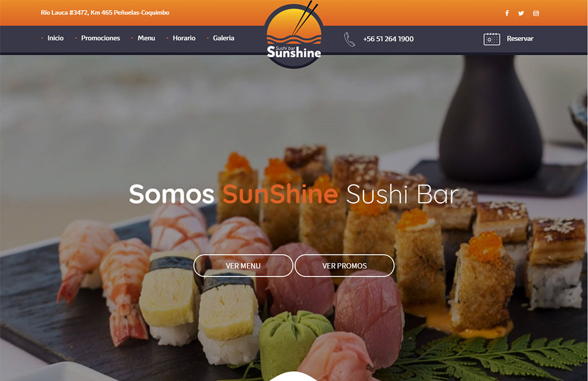Image resolution: width=588 pixels, height=381 pixels.
Task: Open the Instagram social icon
Action: (x=536, y=13)
